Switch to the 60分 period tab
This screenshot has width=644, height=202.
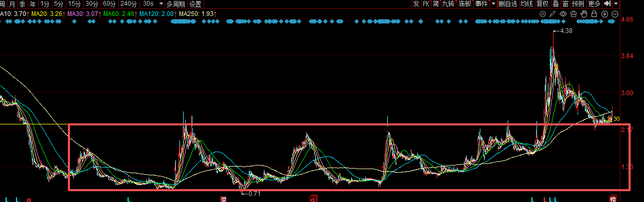click(x=109, y=4)
